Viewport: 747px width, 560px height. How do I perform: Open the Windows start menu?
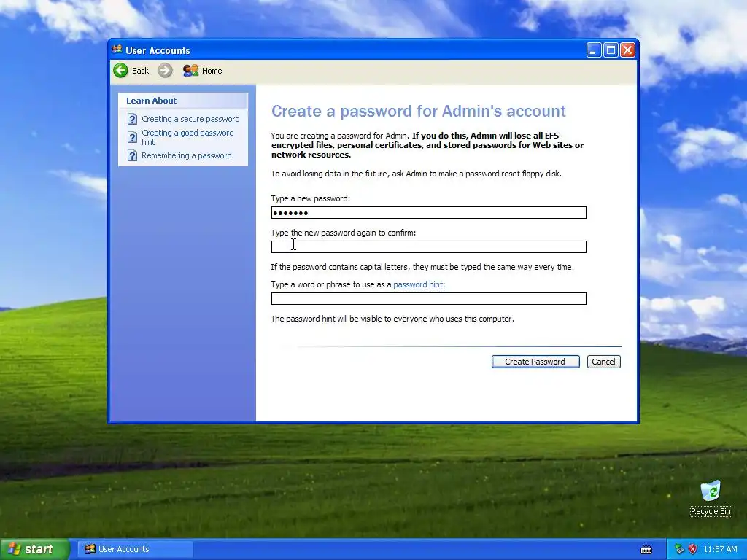(34, 550)
